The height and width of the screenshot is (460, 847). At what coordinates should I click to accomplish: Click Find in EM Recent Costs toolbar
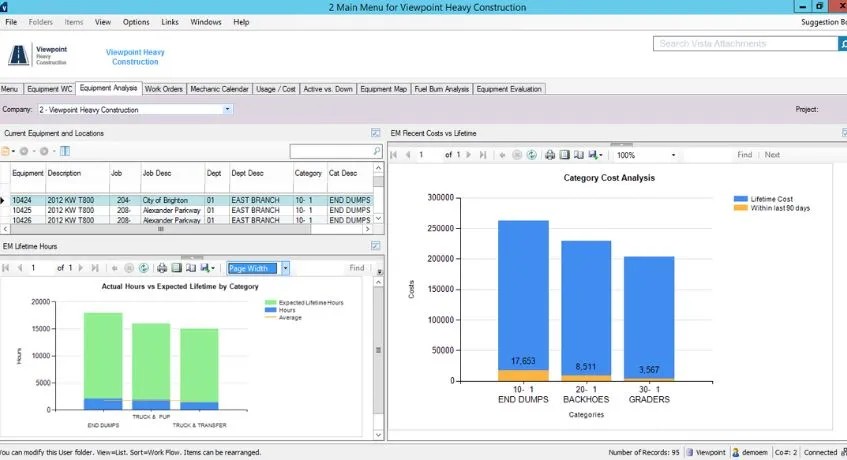pyautogui.click(x=744, y=155)
